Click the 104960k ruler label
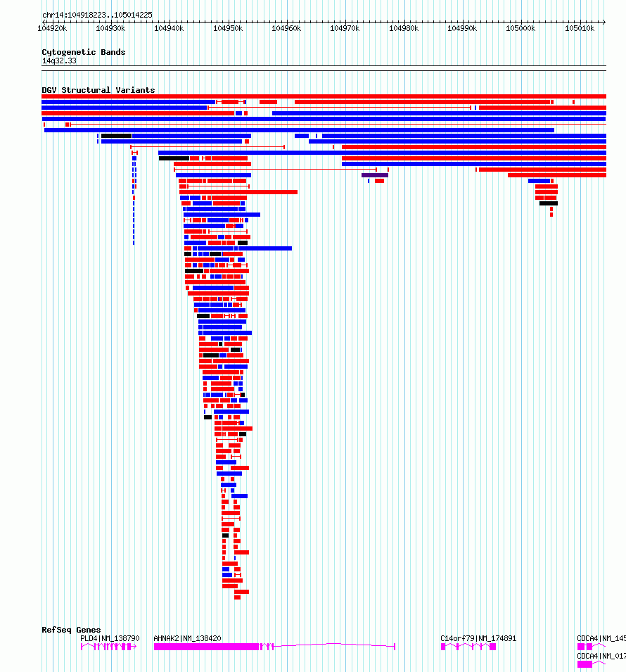Image resolution: width=626 pixels, height=672 pixels. (286, 28)
